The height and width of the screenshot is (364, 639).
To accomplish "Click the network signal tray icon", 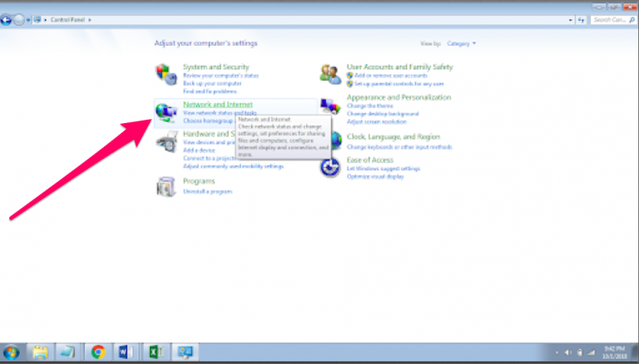I will point(591,352).
